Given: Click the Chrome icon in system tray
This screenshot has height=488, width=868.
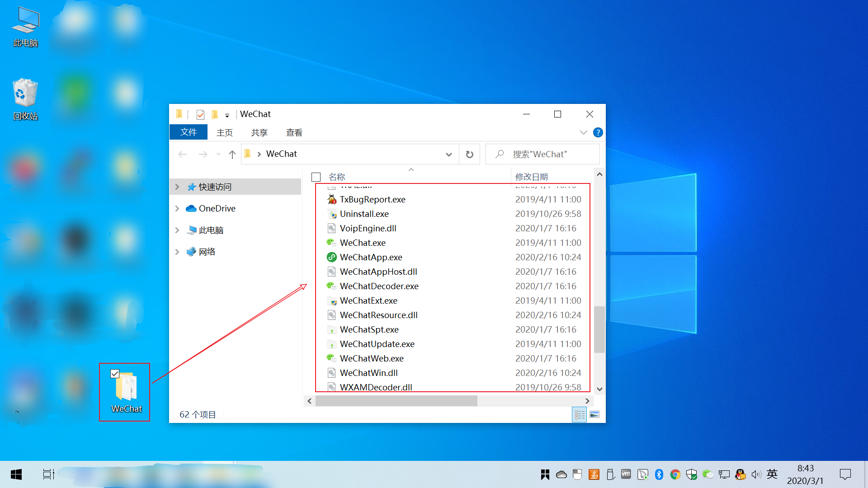Looking at the screenshot, I should (675, 474).
